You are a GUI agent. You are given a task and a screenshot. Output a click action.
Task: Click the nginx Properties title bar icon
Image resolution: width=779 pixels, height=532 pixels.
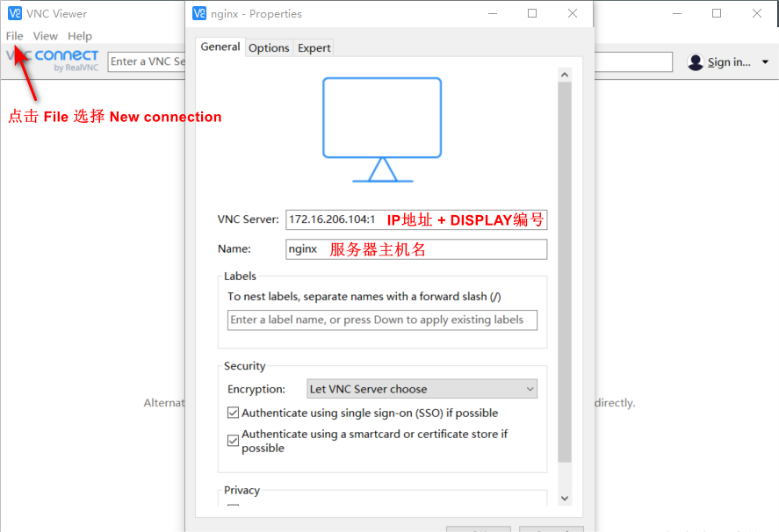tap(199, 13)
